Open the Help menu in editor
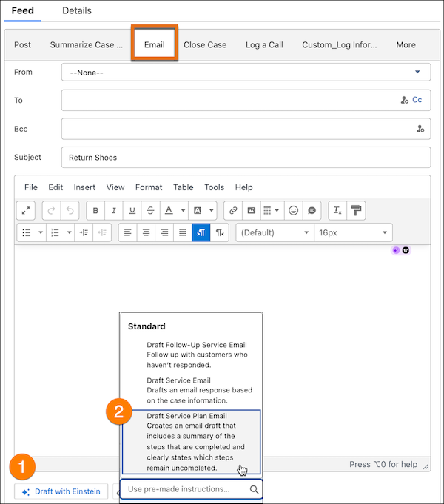 pos(243,187)
